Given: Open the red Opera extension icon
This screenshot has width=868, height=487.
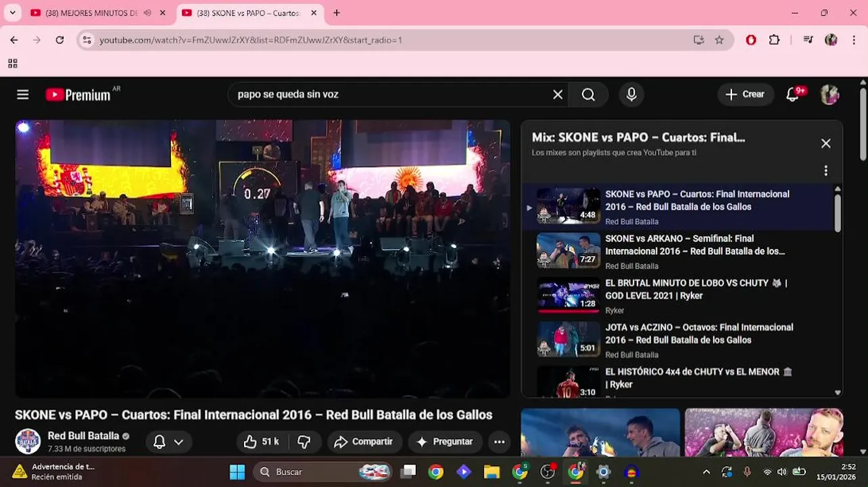Looking at the screenshot, I should point(751,40).
